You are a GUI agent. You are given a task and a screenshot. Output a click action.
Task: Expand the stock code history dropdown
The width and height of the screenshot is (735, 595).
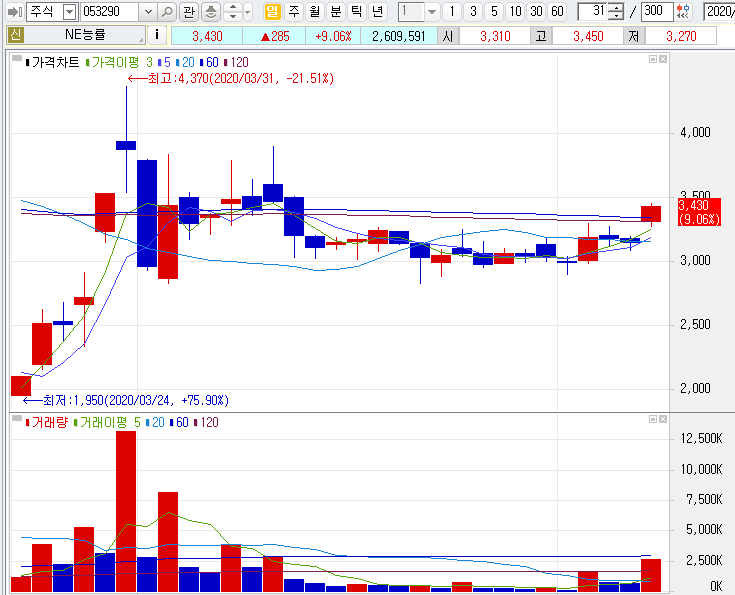(x=148, y=12)
